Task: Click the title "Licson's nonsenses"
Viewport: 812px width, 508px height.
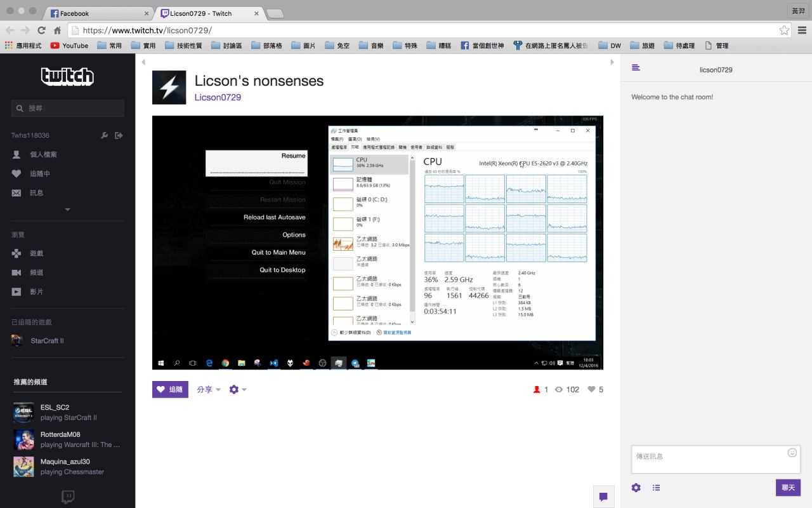Action: pos(259,81)
